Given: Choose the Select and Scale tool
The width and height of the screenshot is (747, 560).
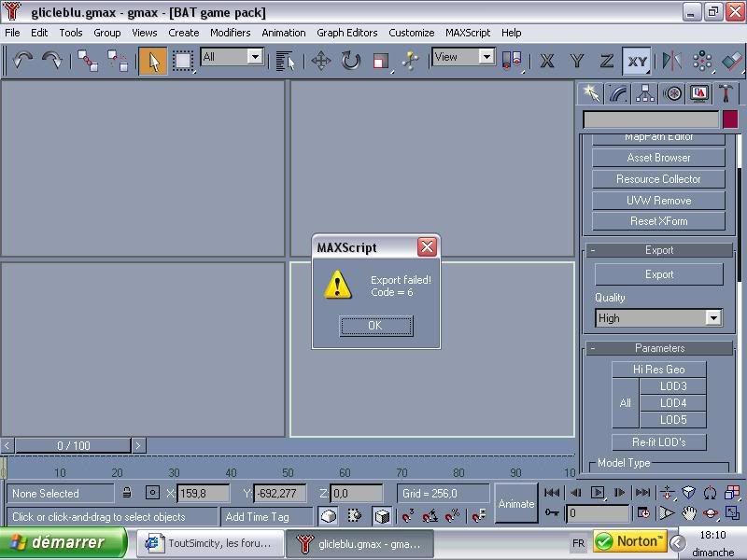Looking at the screenshot, I should point(381,61).
